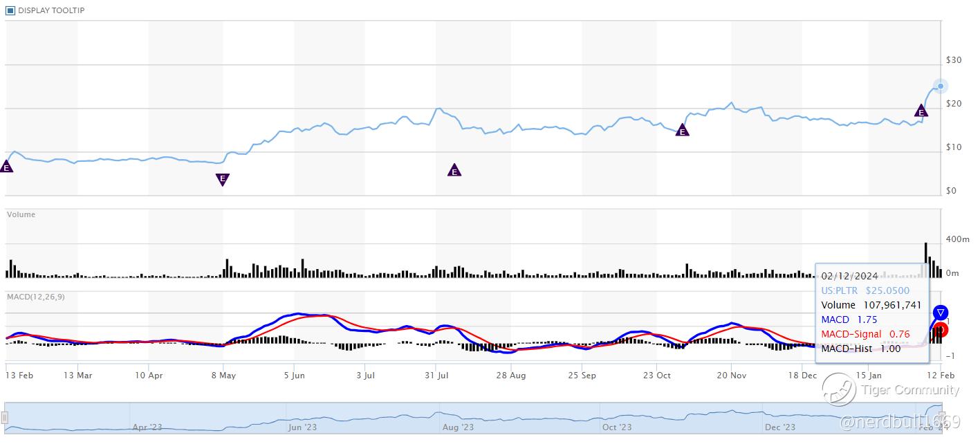Click Jun '23 in the range navigator

coord(304,427)
